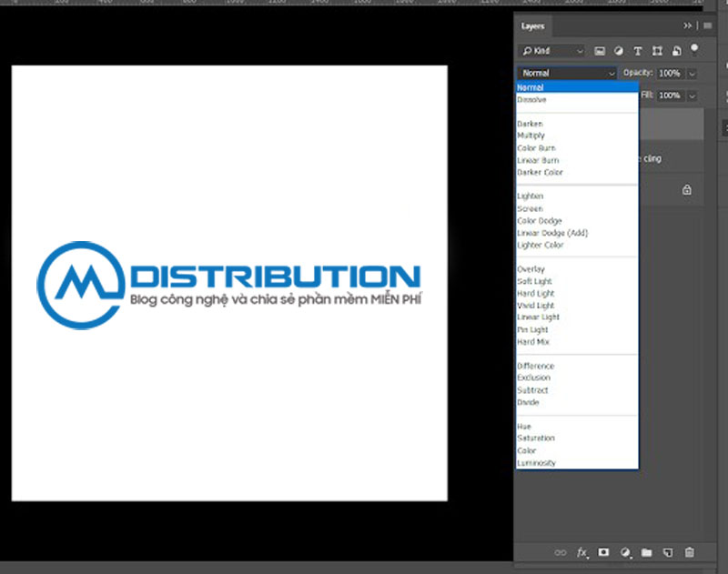Filter layers by adjustment layer icon

tap(619, 51)
